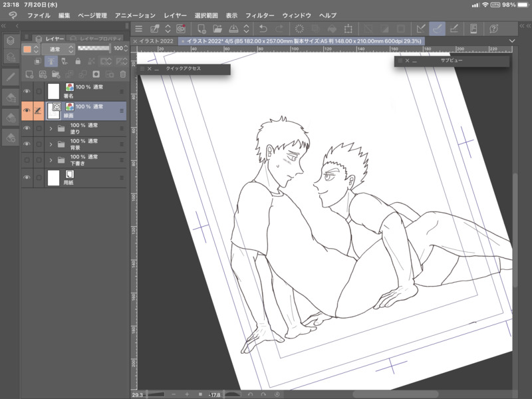Hide the 背景 folder layer
This screenshot has width=532, height=399.
coord(27,144)
